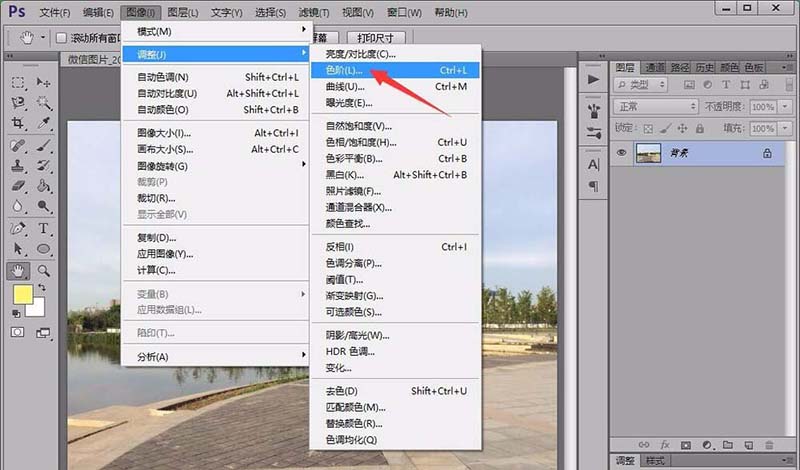
Task: Toggle the lock transparent pixels icon
Action: 648,127
